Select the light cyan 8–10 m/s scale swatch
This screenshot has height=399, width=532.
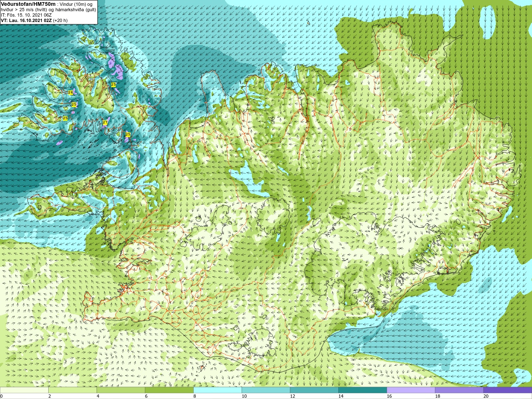tap(217, 390)
